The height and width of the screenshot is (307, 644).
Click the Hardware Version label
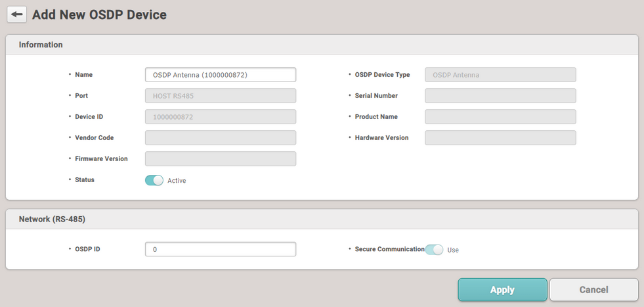(381, 138)
